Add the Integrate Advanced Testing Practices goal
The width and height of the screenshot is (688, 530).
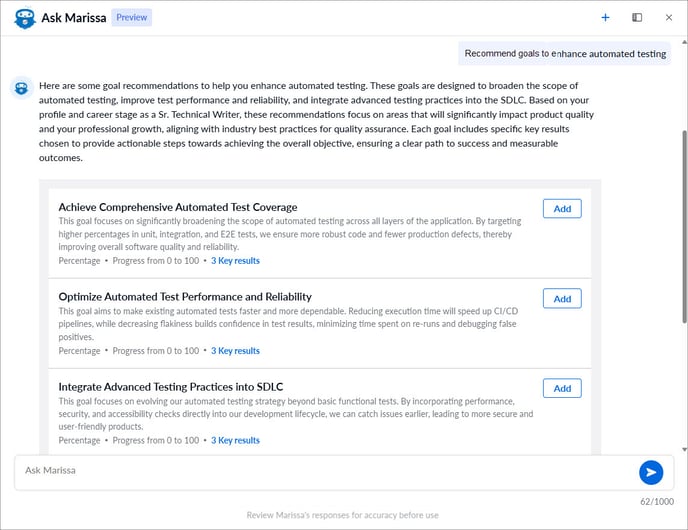click(562, 388)
